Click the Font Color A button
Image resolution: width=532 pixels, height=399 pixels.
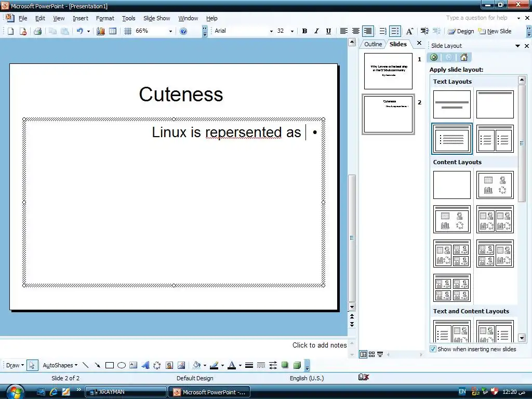tap(232, 365)
